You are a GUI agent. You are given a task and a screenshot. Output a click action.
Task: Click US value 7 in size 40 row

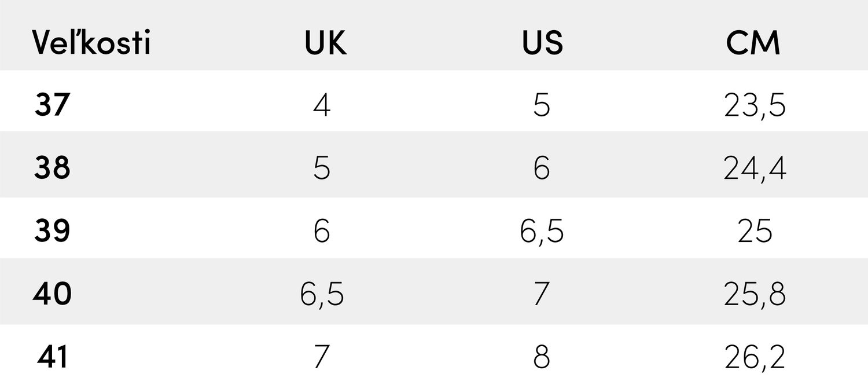click(542, 294)
